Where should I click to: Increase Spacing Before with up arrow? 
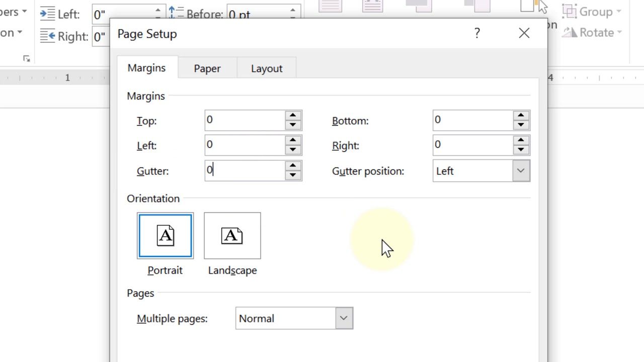(x=294, y=9)
